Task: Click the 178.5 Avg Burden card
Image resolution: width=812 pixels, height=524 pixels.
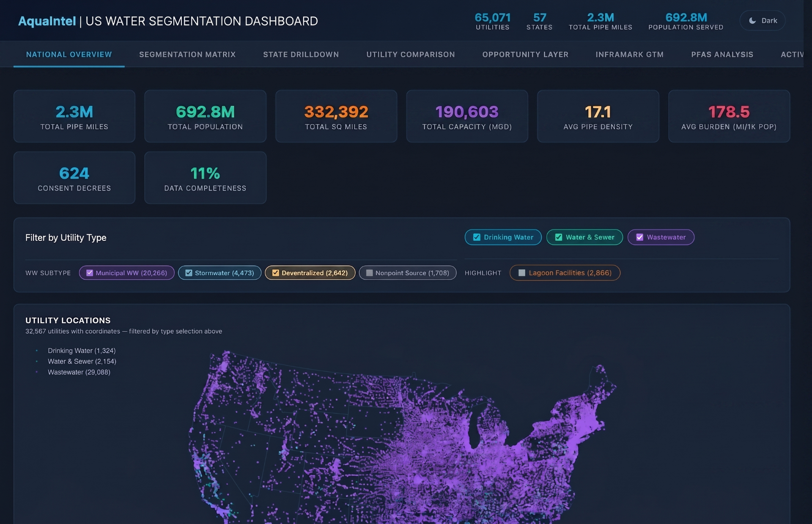Action: (x=729, y=116)
